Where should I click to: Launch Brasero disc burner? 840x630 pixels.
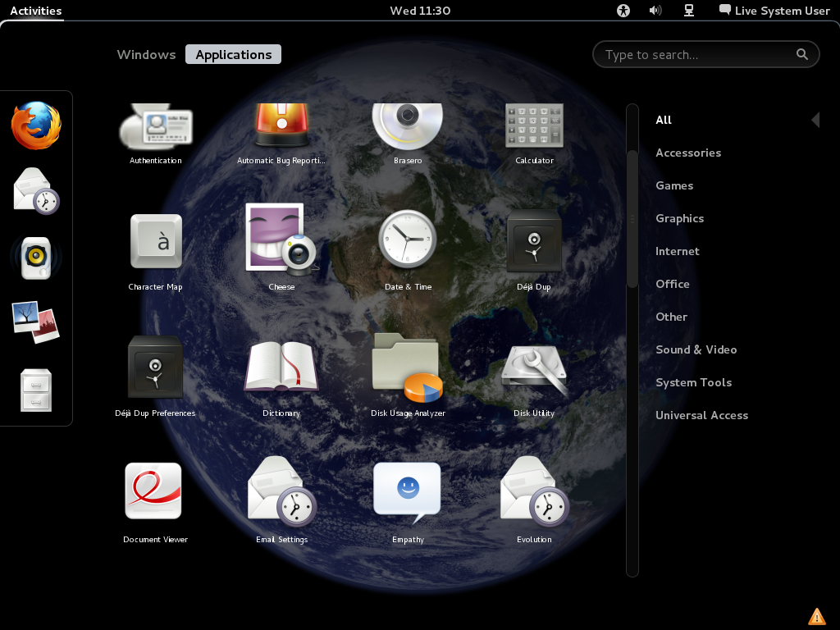(408, 134)
